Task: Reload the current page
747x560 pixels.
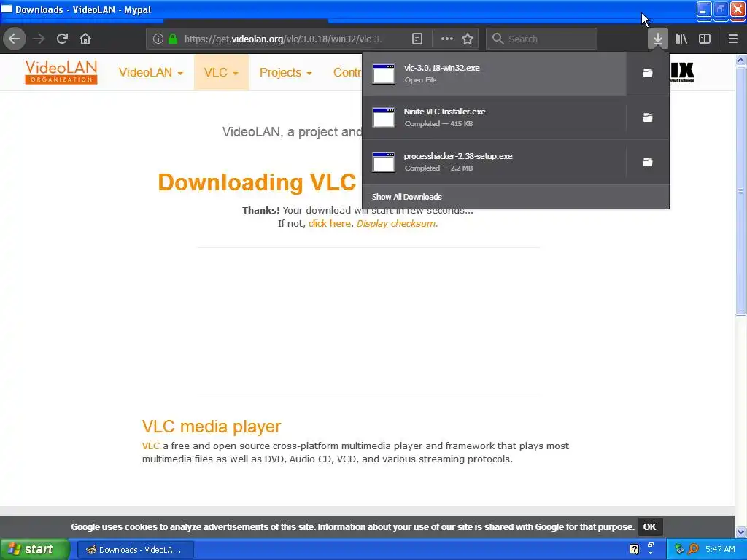Action: 62,39
